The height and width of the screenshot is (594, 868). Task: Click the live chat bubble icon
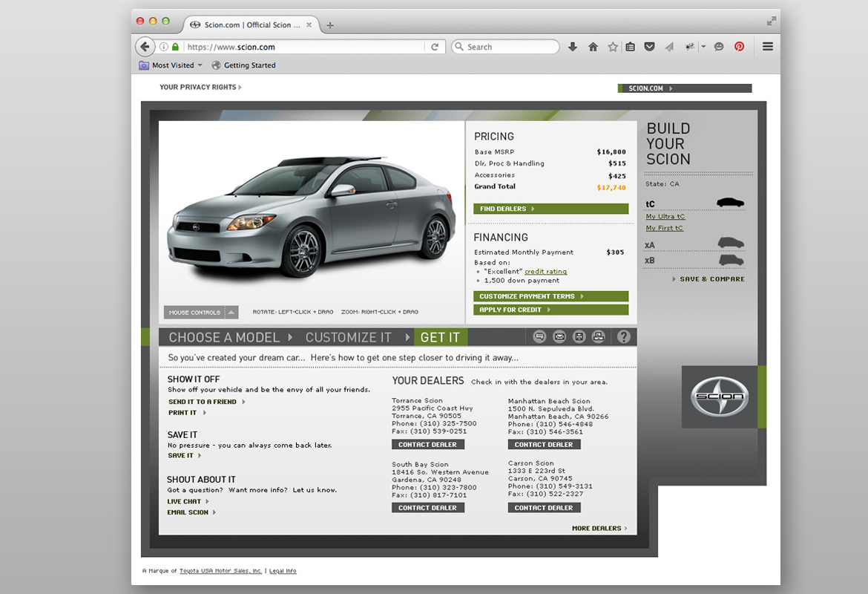540,336
